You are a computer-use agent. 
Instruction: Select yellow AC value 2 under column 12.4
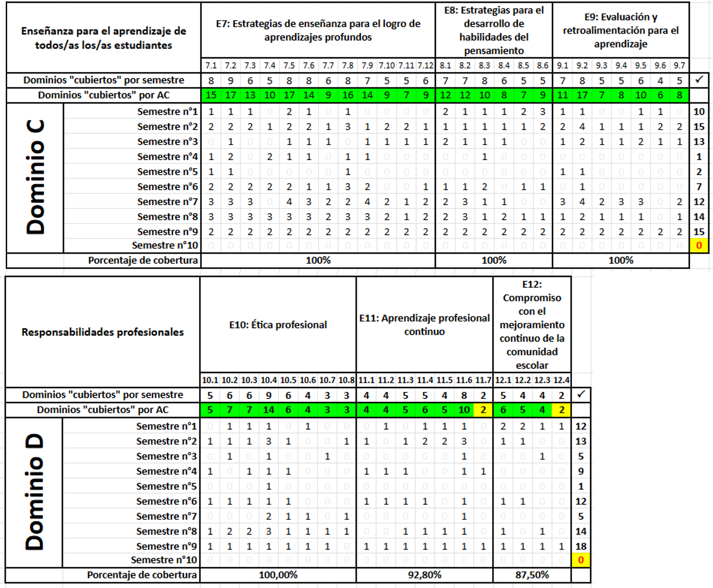[x=562, y=410]
